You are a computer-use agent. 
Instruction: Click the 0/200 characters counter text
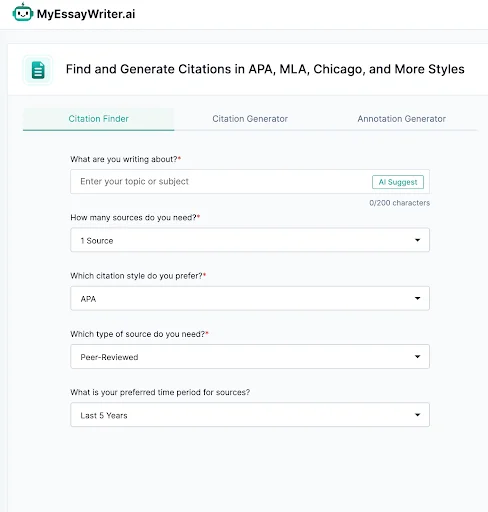399,203
